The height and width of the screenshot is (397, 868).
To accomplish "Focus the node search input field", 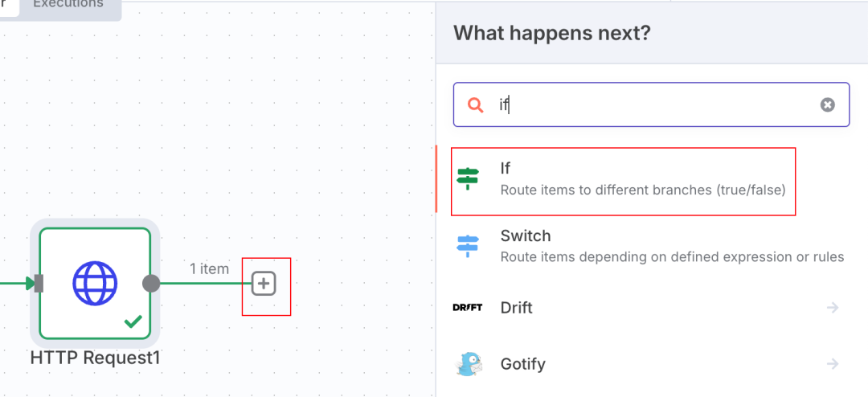I will point(651,104).
